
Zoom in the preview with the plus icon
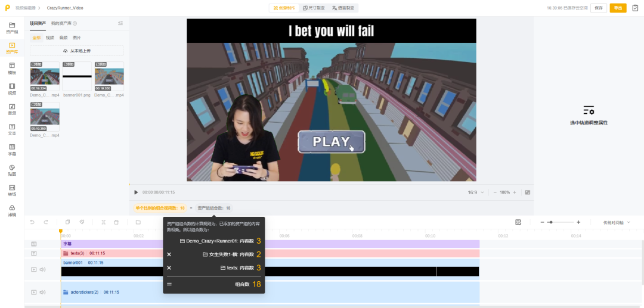[515, 192]
